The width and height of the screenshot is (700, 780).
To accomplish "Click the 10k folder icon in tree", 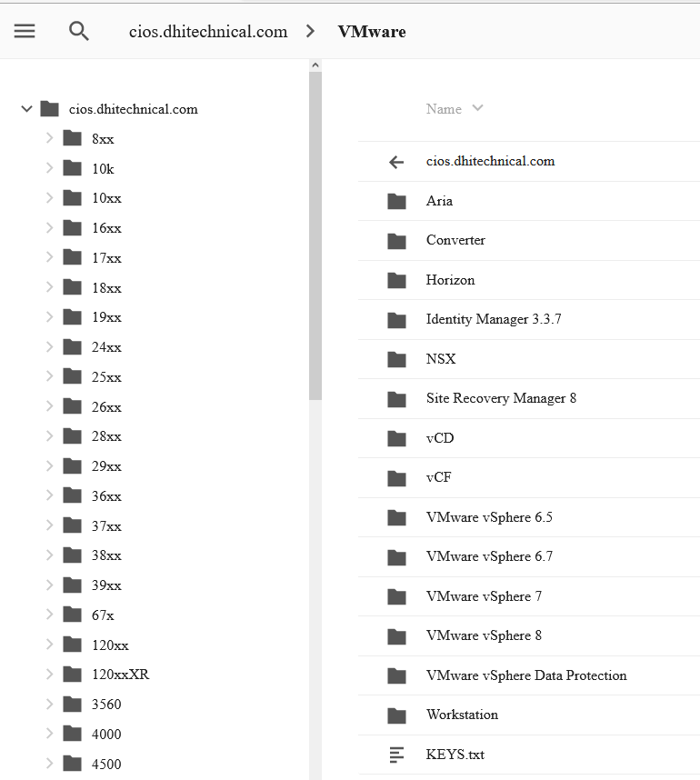I will [x=72, y=168].
